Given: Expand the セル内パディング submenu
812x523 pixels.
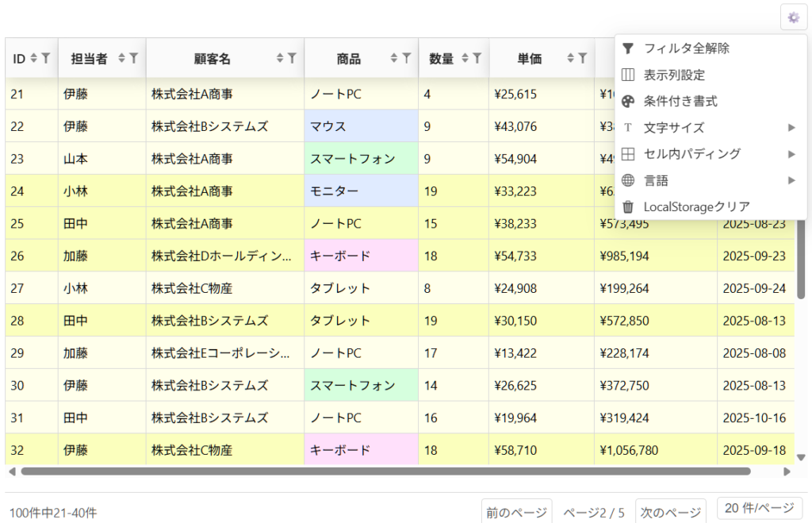Looking at the screenshot, I should tap(710, 154).
